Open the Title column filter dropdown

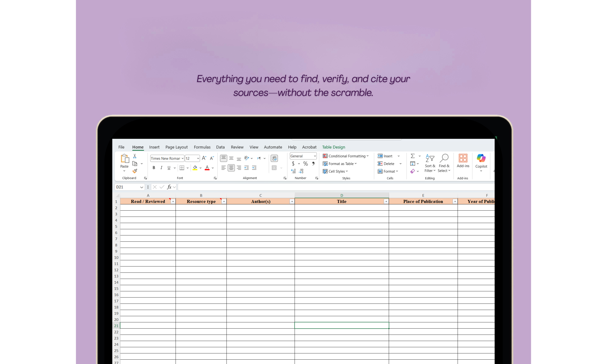click(x=386, y=201)
